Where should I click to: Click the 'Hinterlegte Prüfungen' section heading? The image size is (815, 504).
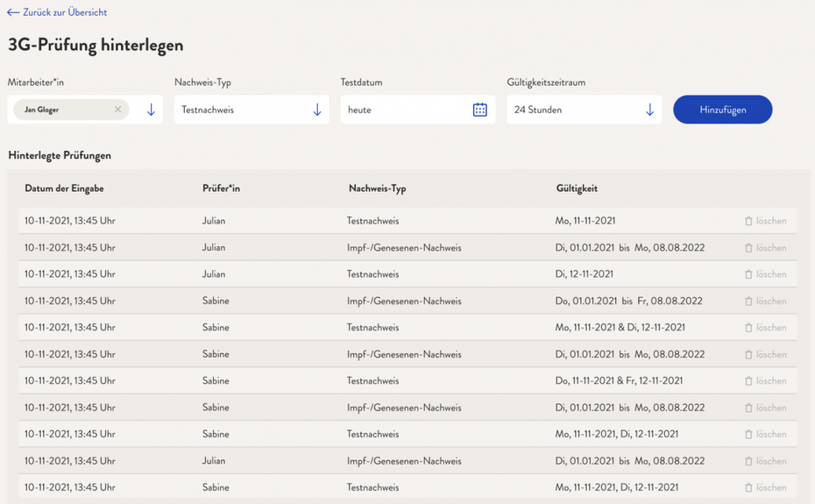point(60,155)
